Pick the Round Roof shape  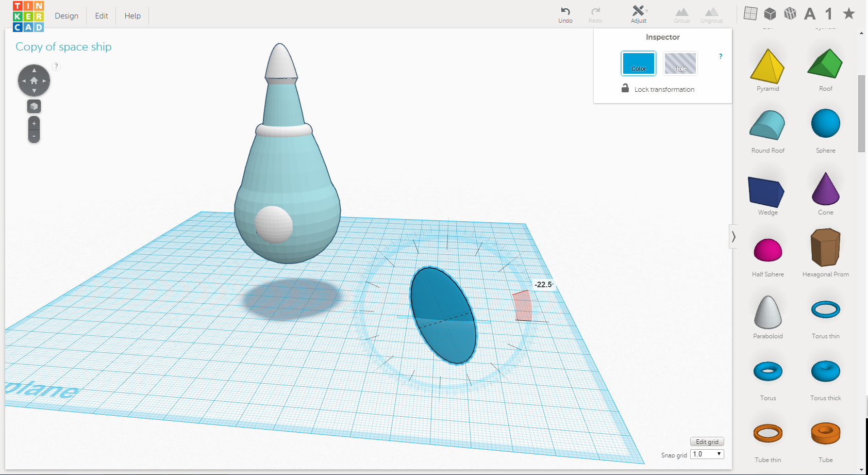pyautogui.click(x=767, y=132)
